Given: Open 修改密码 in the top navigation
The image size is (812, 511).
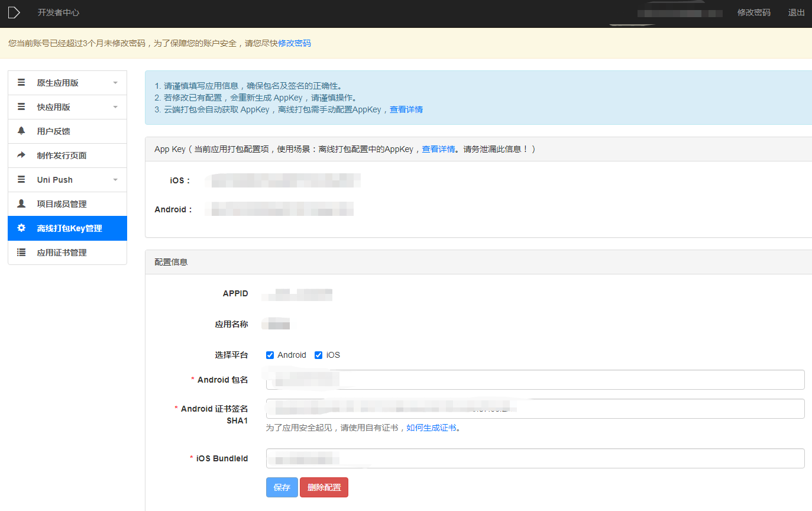Looking at the screenshot, I should point(753,12).
